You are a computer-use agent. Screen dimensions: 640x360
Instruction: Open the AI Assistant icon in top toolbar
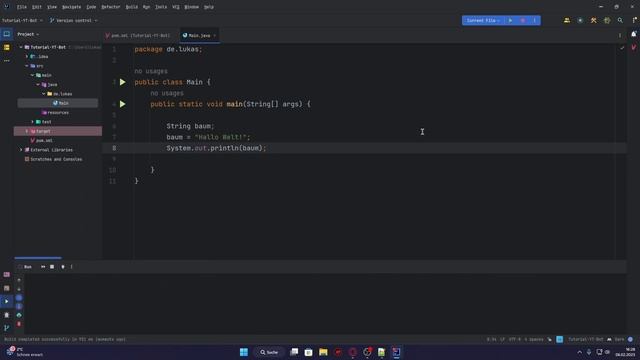point(580,20)
